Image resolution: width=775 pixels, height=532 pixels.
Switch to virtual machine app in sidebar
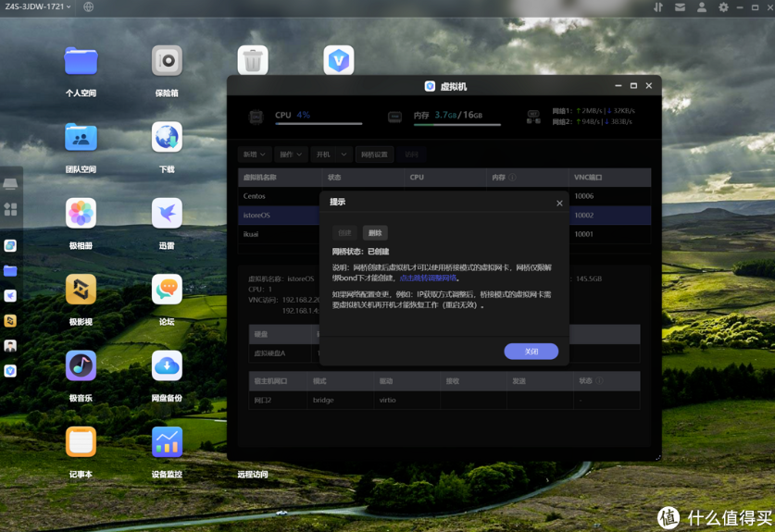pos(10,371)
